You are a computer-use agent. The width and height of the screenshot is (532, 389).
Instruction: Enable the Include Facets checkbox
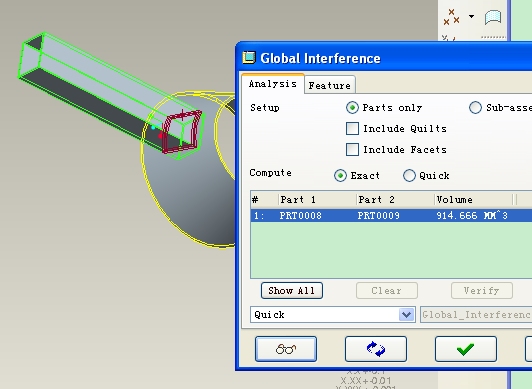pos(352,150)
